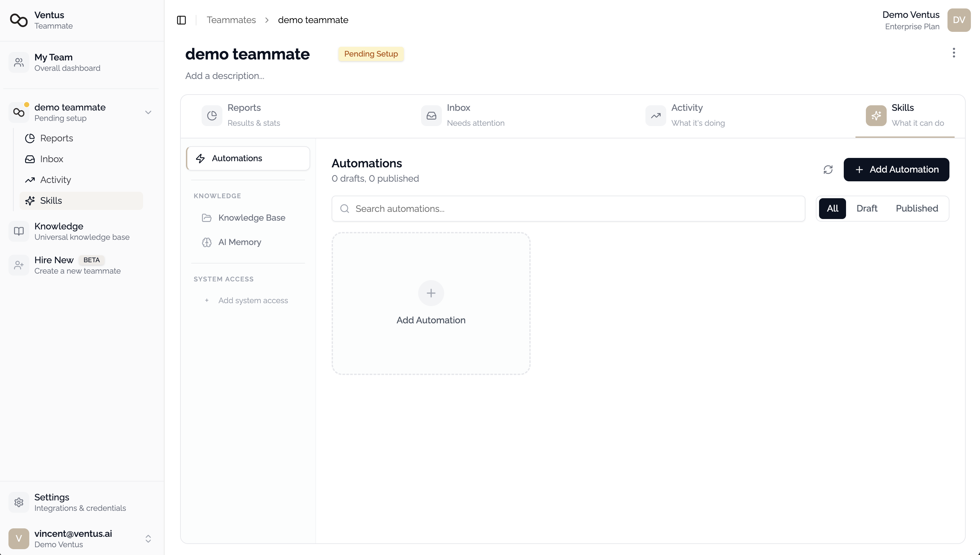Click the refresh automations icon
Viewport: 980px width, 555px height.
point(828,169)
